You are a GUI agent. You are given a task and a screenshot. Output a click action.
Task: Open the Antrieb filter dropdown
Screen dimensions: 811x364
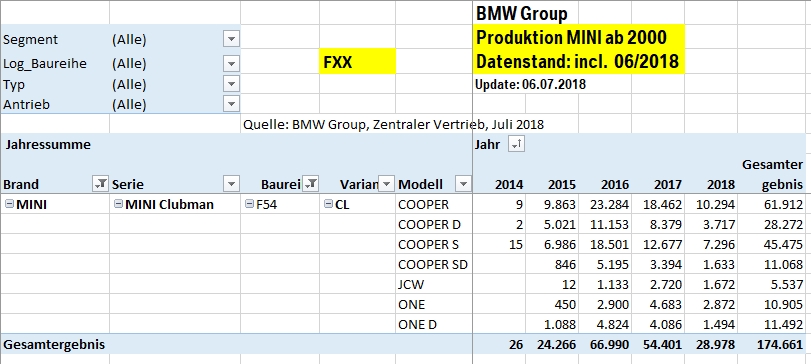(x=231, y=104)
